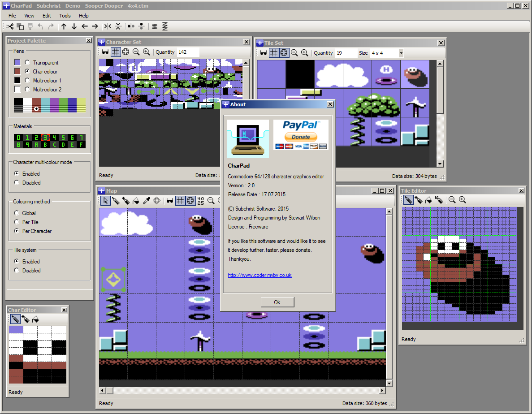Click the Character Set Quantity field
The width and height of the screenshot is (532, 414).
click(x=188, y=52)
